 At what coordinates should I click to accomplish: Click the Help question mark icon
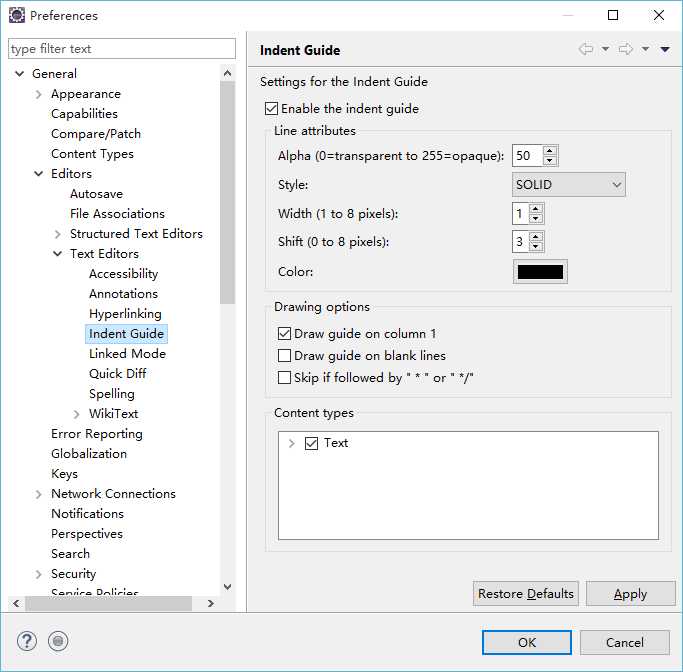pyautogui.click(x=27, y=641)
